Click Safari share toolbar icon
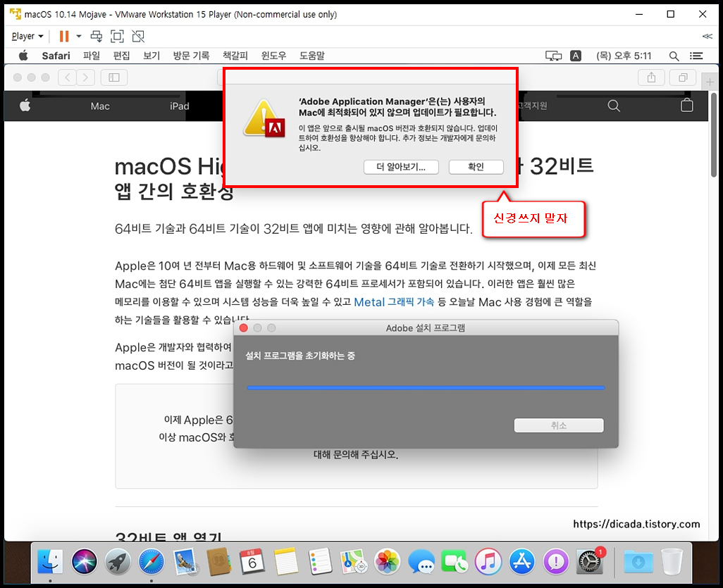 click(651, 77)
